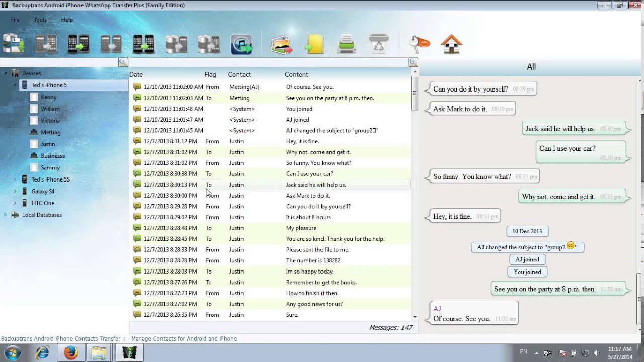
Task: Click the key registration icon
Action: (x=419, y=44)
